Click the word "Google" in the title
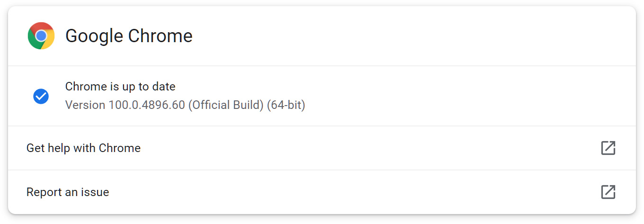The image size is (644, 224). (x=95, y=36)
